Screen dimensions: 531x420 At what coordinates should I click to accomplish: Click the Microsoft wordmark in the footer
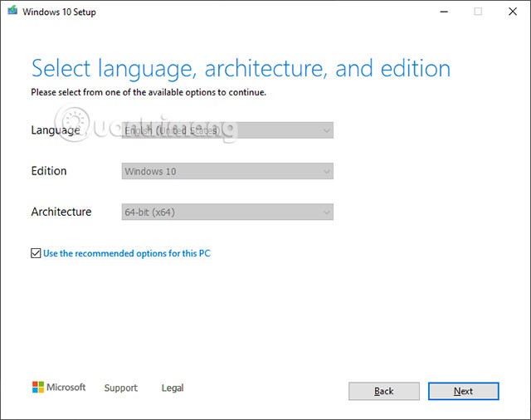click(x=66, y=388)
